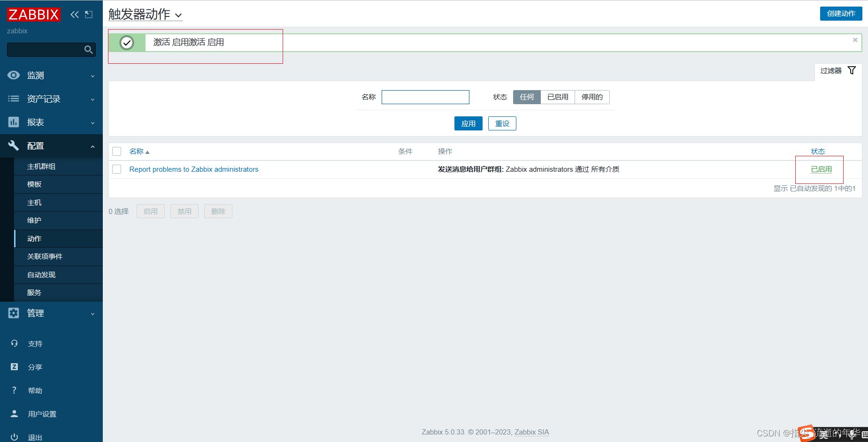The height and width of the screenshot is (442, 868).
Task: Open Report problems to Zabbix administrators link
Action: [194, 169]
